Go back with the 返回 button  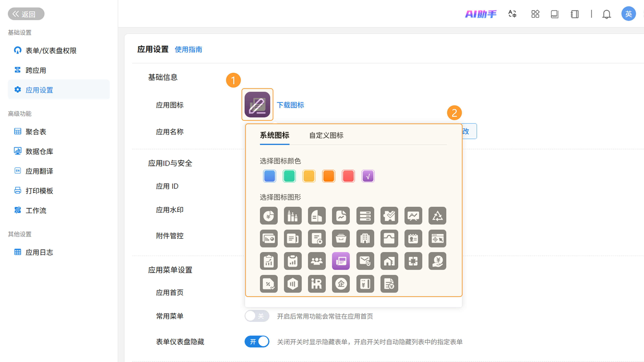[x=26, y=14]
